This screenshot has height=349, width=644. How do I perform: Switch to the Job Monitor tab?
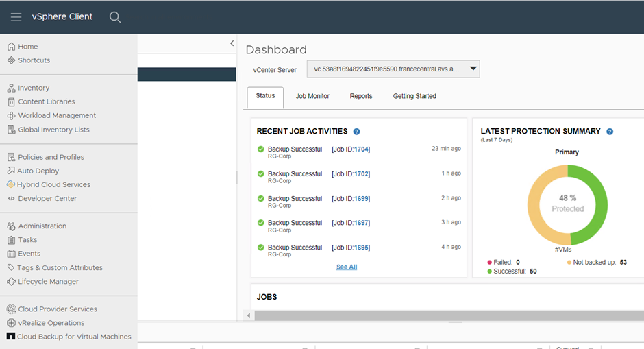click(x=312, y=96)
